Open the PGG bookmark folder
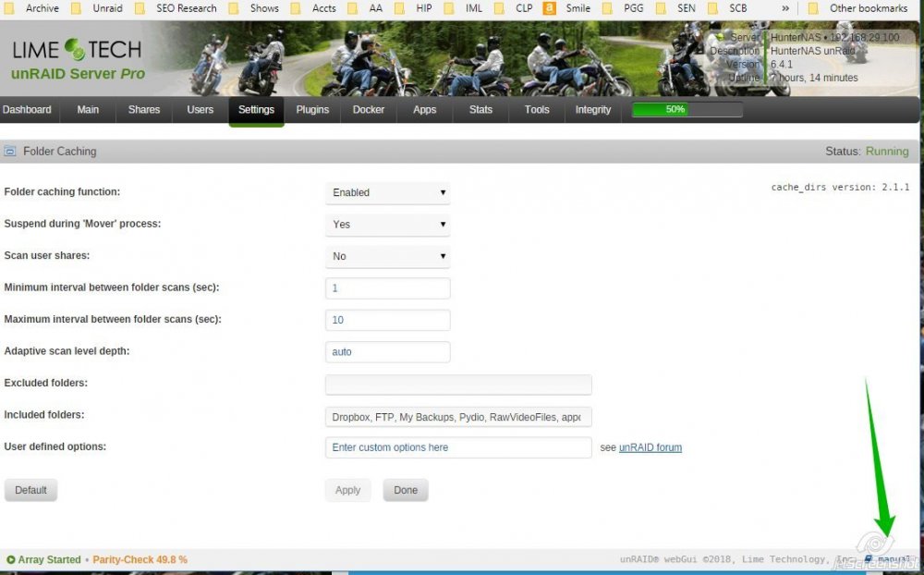Image resolution: width=924 pixels, height=575 pixels. click(x=625, y=8)
